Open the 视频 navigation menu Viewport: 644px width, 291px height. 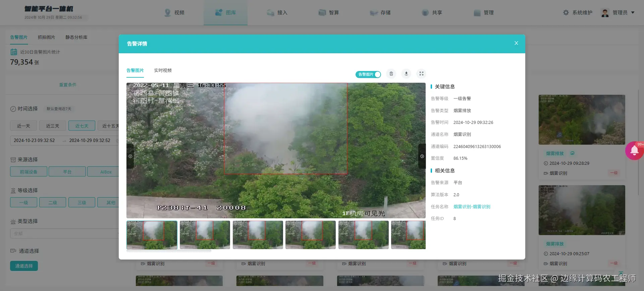coord(174,12)
